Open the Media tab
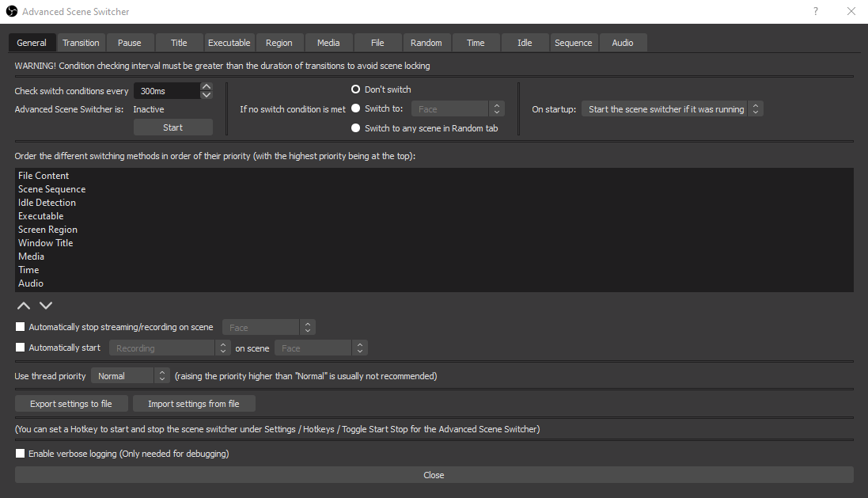868x498 pixels. (328, 43)
